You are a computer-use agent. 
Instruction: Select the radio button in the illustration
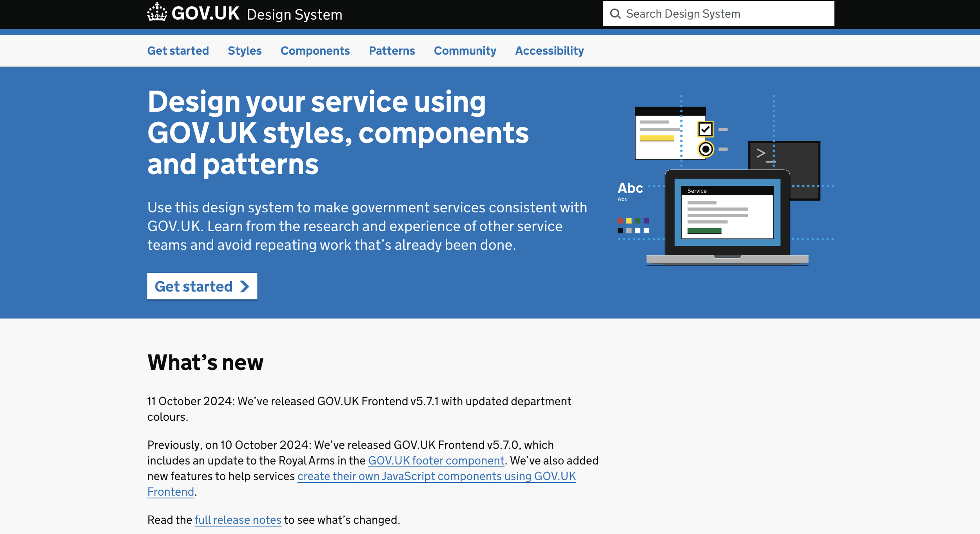(706, 149)
